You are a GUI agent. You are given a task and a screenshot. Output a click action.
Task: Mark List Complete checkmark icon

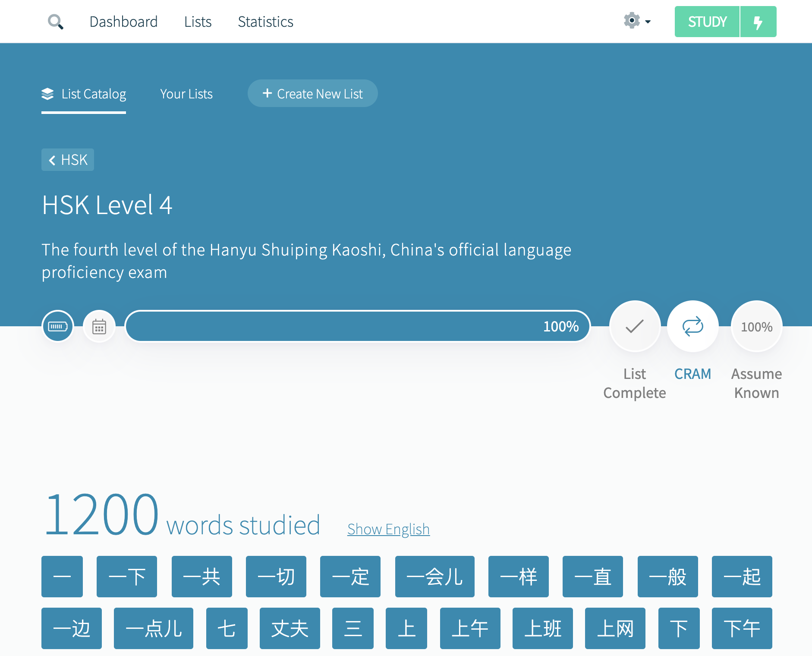click(635, 326)
